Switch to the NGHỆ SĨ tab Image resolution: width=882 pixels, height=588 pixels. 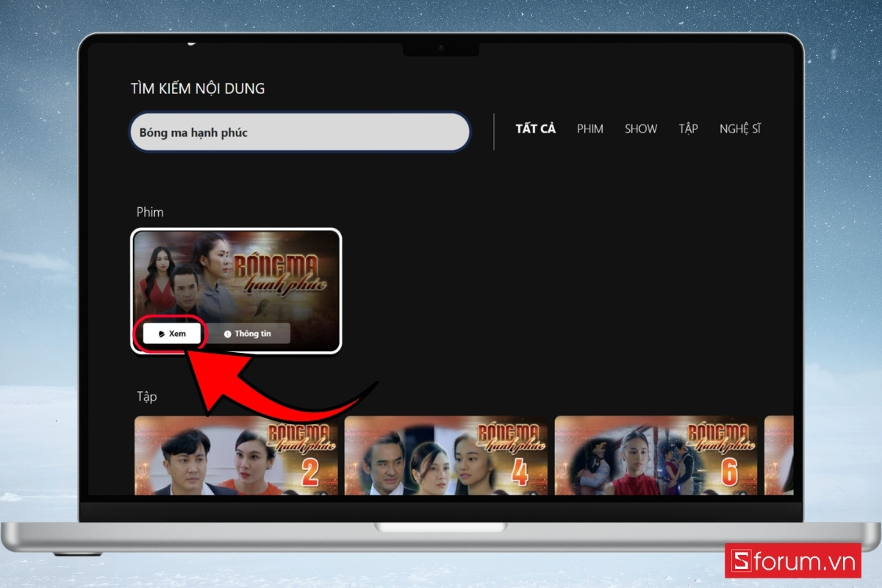[x=740, y=129]
